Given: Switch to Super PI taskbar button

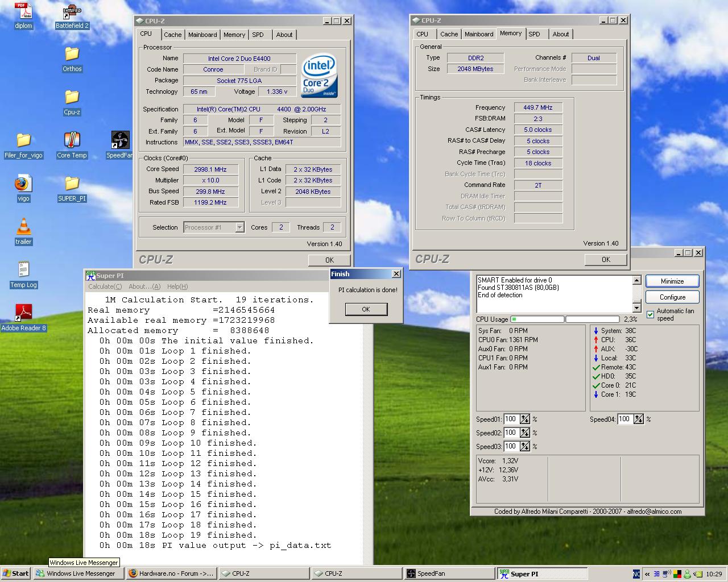Looking at the screenshot, I should (543, 573).
